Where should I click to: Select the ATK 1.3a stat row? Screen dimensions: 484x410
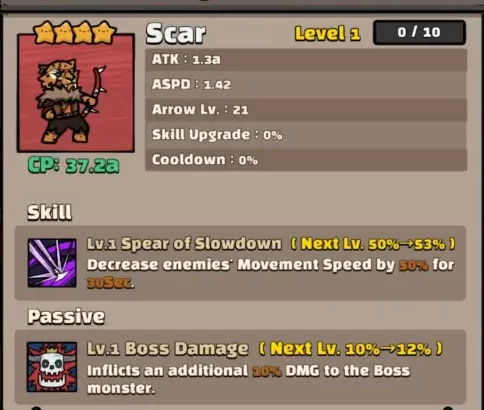(306, 59)
